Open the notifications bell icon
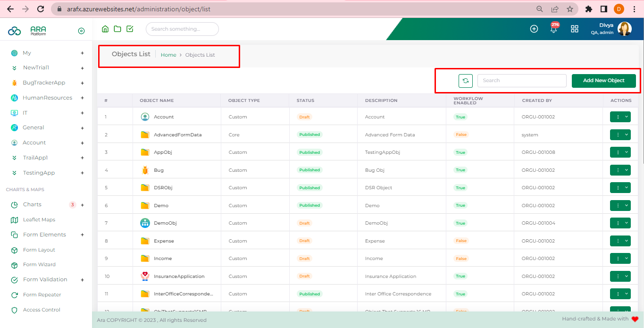 (x=554, y=29)
